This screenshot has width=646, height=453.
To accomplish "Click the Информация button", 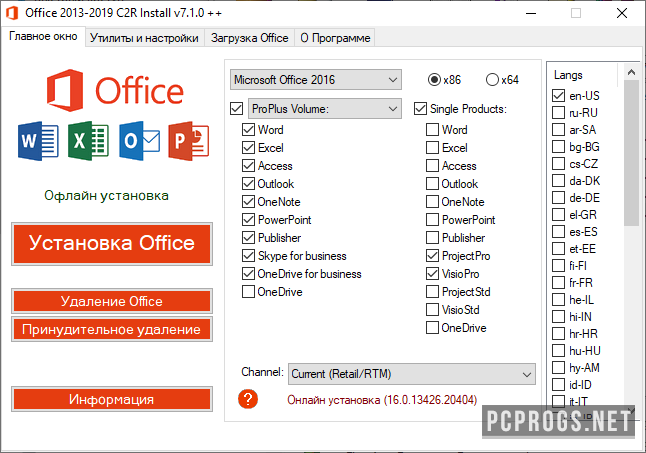I will [112, 399].
